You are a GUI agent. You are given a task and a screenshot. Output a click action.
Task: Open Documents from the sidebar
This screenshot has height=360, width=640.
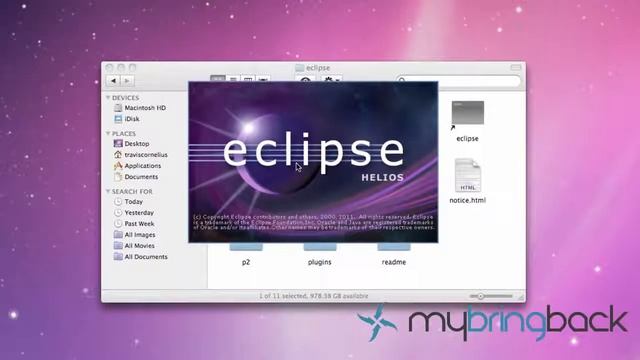(136, 177)
